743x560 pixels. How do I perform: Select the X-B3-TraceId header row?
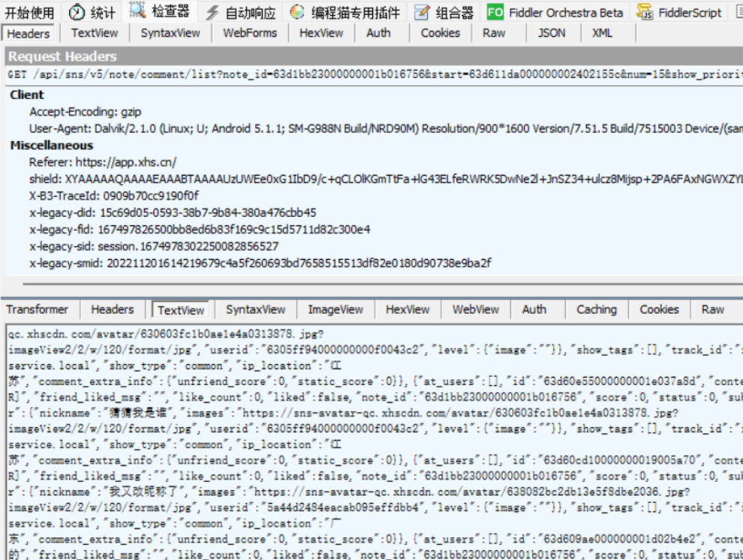(x=114, y=196)
